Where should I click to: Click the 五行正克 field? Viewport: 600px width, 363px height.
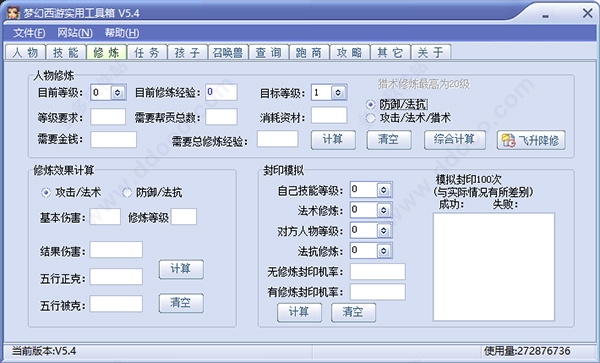pos(116,277)
